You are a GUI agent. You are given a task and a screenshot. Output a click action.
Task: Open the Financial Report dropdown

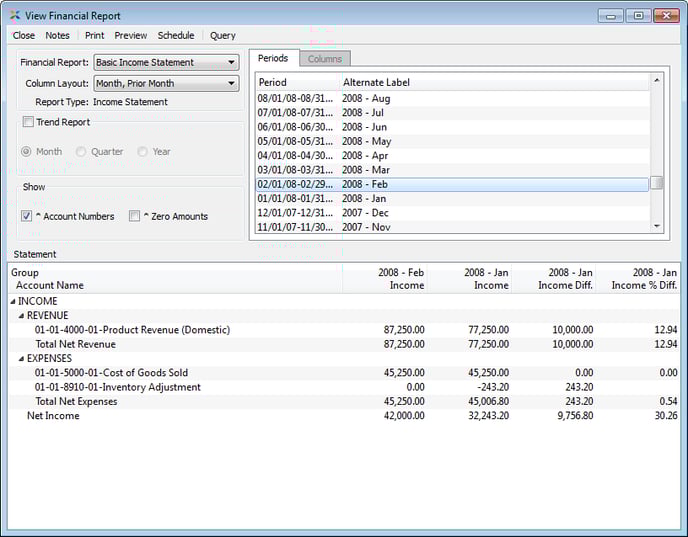point(166,62)
